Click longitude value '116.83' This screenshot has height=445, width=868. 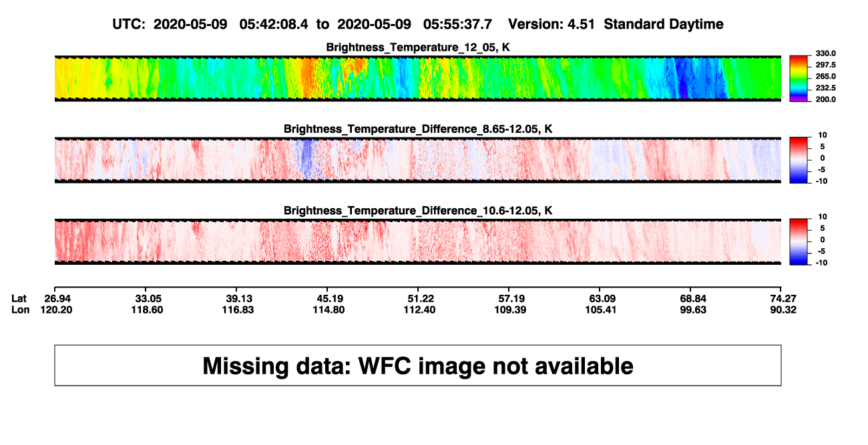[239, 310]
